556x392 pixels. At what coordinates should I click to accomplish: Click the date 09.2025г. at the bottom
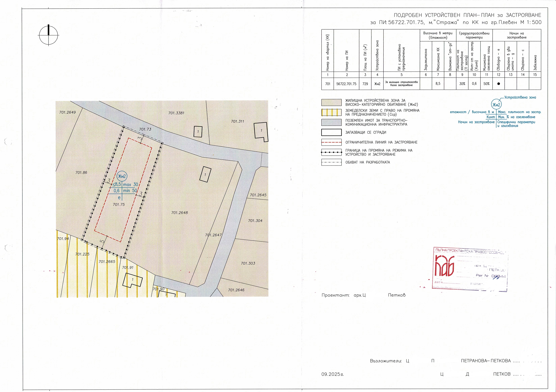332,374
